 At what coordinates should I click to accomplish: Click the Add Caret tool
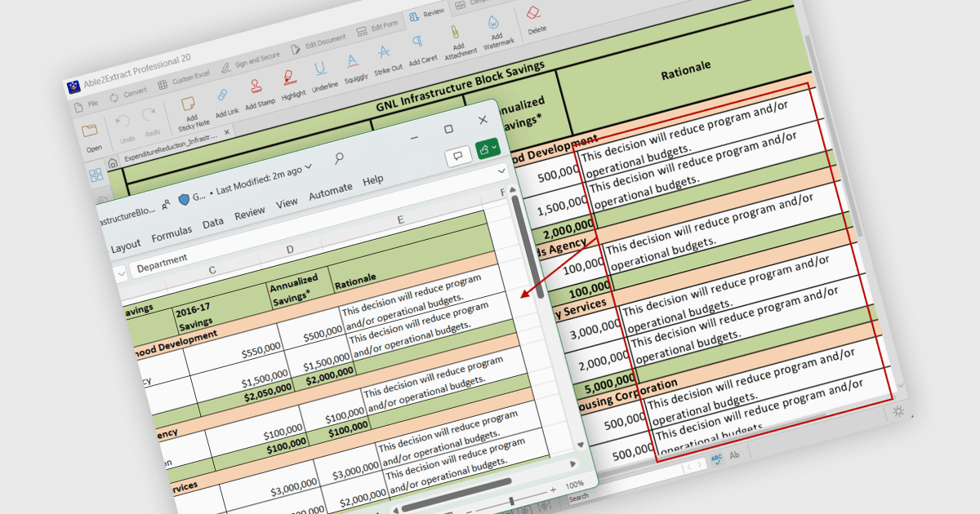tap(421, 51)
